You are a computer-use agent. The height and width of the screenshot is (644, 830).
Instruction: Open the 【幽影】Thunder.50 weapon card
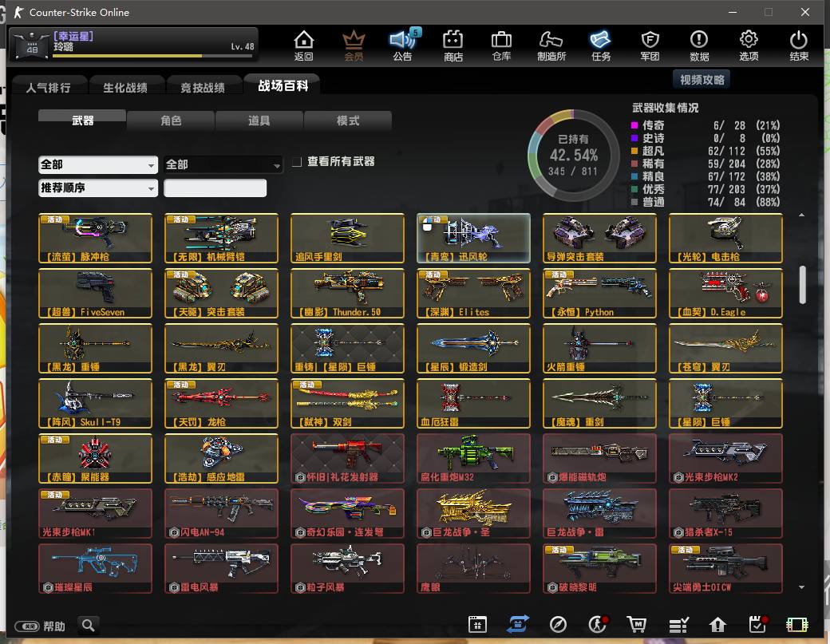coord(347,293)
